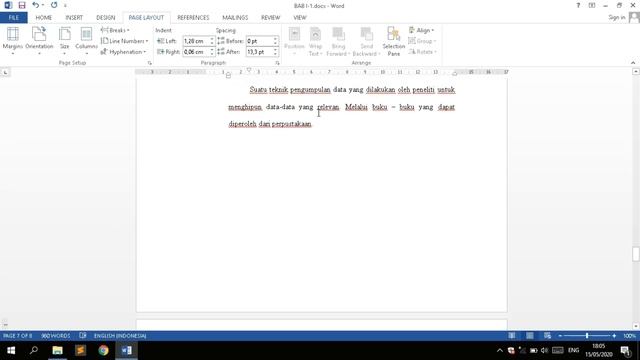Expand the Rotate dropdown

click(423, 52)
